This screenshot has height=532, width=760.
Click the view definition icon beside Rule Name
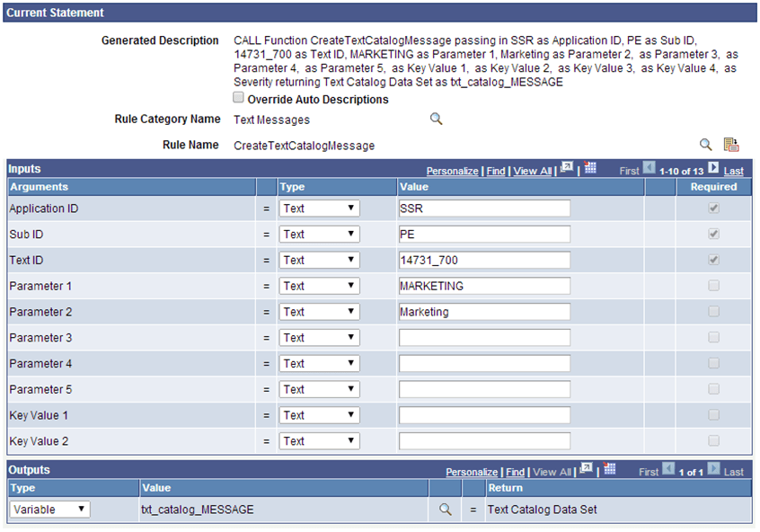(731, 144)
